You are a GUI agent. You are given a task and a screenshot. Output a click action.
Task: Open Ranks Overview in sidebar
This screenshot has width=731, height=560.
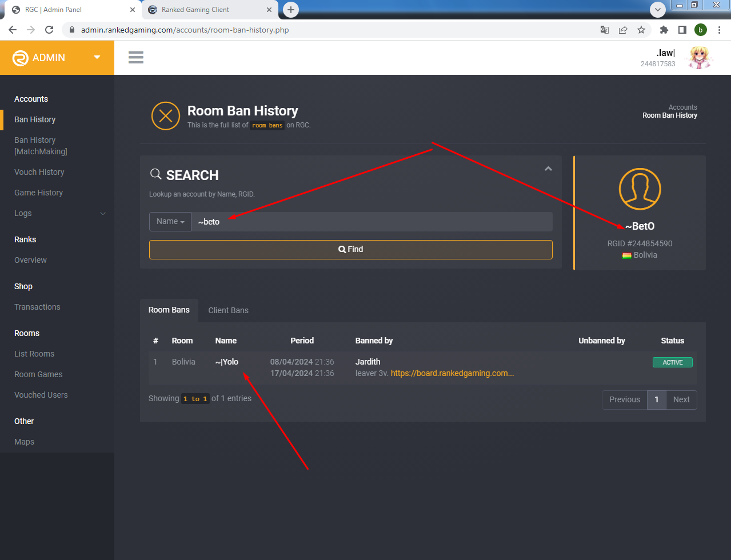click(x=31, y=260)
